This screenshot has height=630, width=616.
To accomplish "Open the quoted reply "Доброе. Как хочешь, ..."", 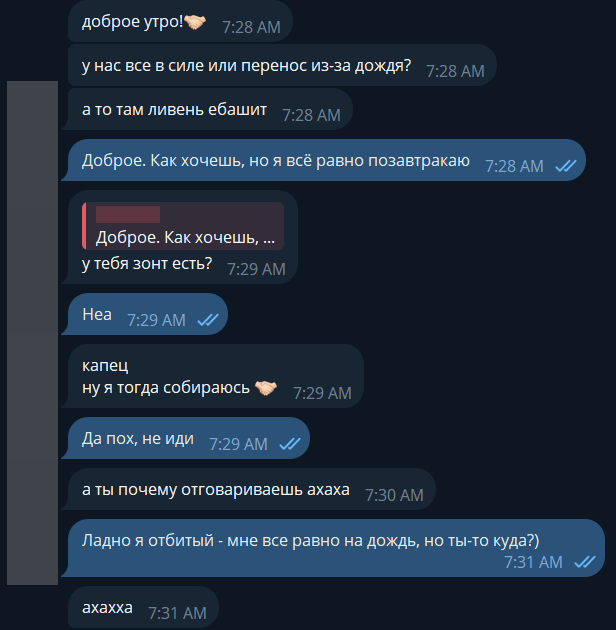I will pyautogui.click(x=183, y=226).
